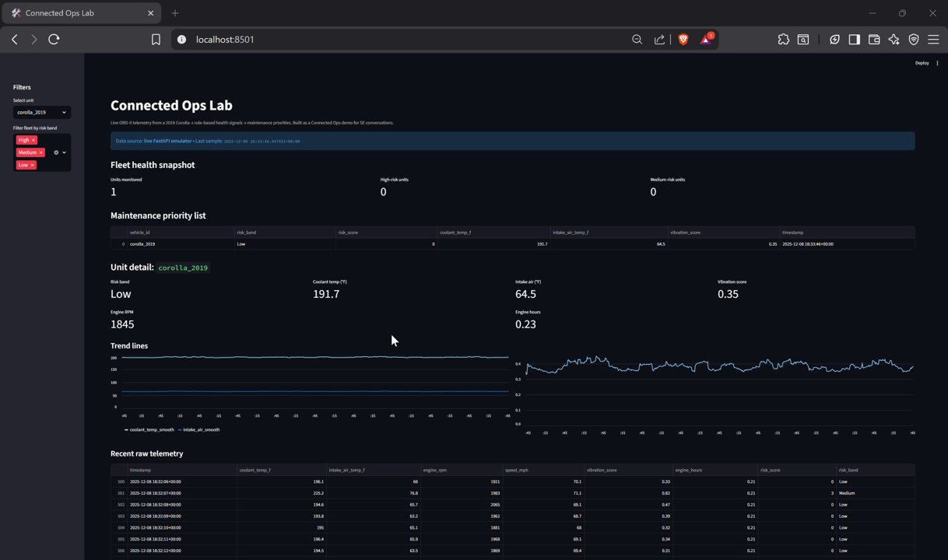This screenshot has width=948, height=560.
Task: Go forward with the browser forward arrow
Action: click(x=33, y=40)
